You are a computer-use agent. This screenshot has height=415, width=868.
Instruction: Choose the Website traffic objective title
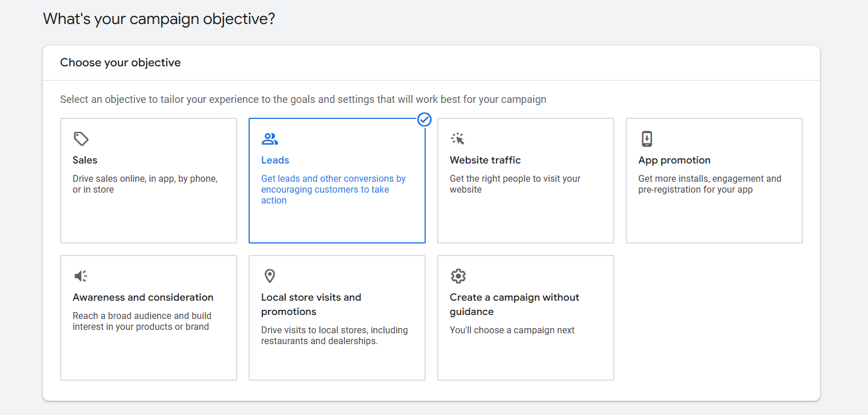coord(485,160)
